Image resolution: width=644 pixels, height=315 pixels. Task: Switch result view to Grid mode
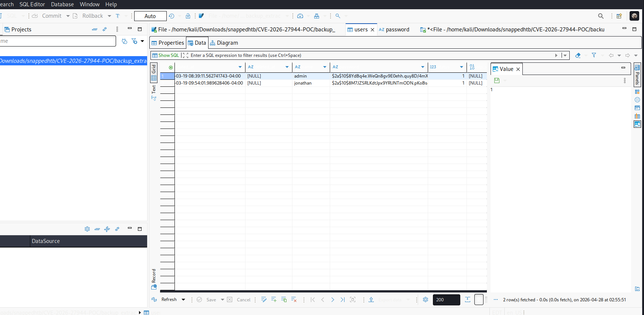click(x=154, y=72)
